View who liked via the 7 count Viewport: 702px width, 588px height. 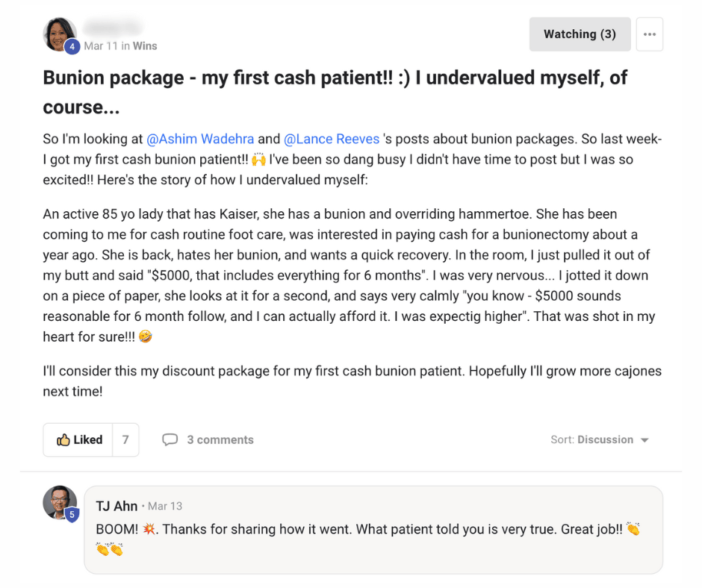point(125,440)
